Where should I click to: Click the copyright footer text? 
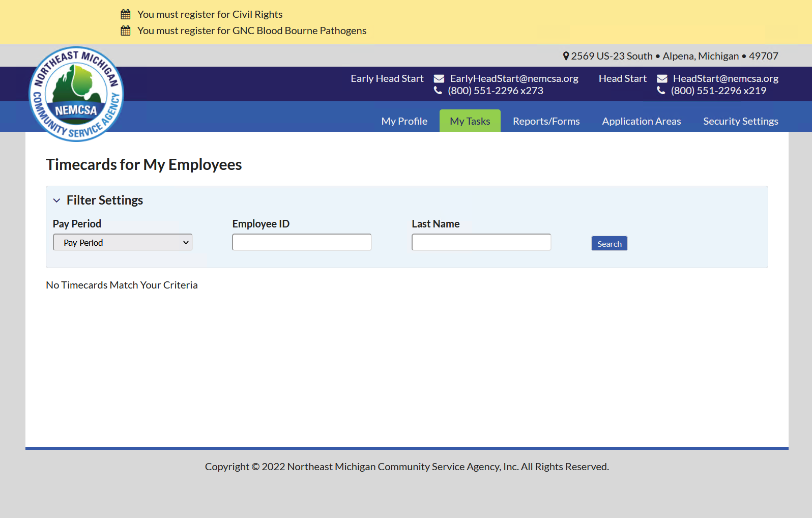pyautogui.click(x=407, y=467)
